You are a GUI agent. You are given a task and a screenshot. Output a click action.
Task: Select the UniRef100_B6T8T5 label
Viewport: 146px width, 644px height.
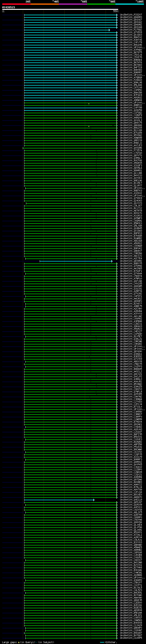click(x=131, y=53)
